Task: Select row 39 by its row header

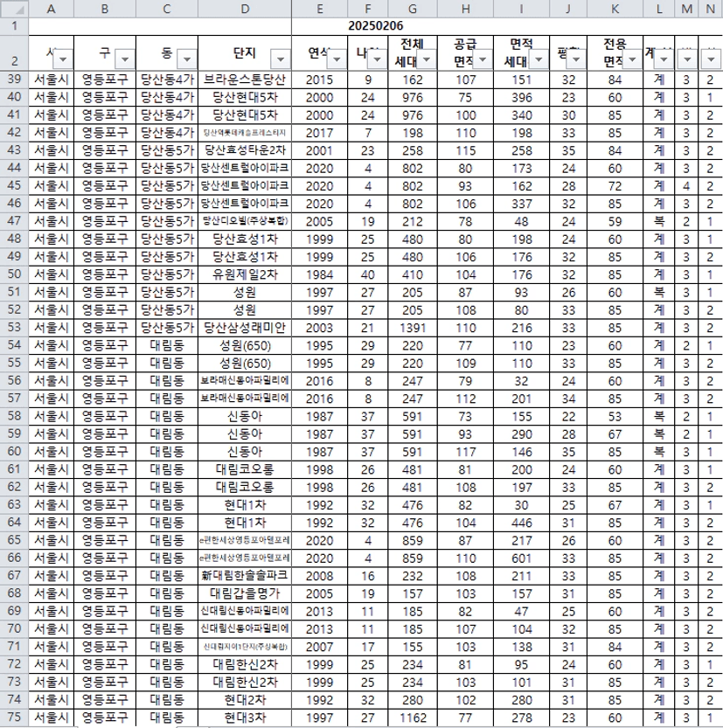Action: (x=14, y=80)
